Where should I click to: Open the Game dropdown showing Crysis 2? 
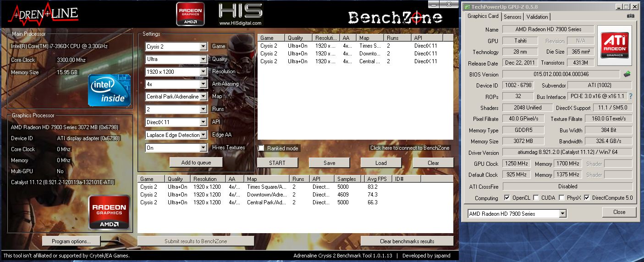click(176, 46)
